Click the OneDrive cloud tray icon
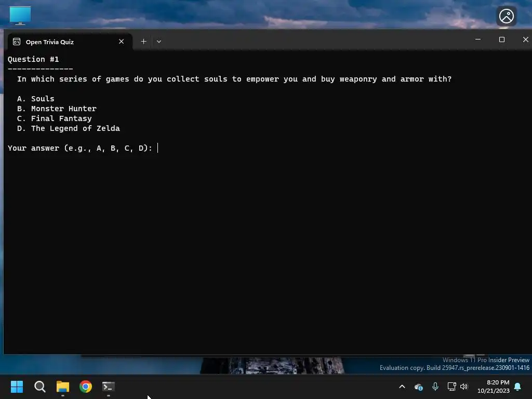This screenshot has width=532, height=399. [x=419, y=387]
